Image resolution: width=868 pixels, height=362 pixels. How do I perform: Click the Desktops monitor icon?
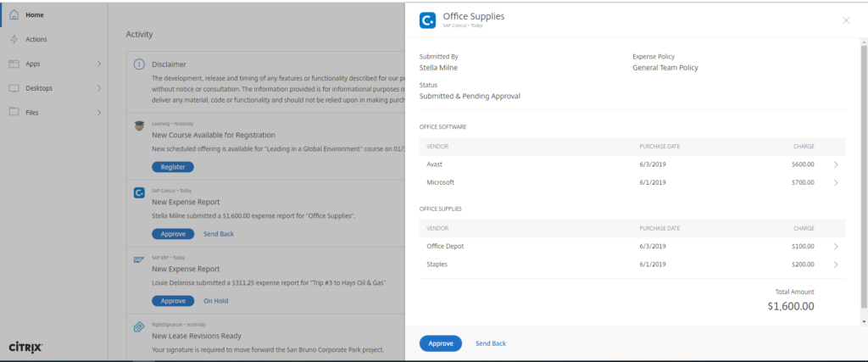[14, 88]
